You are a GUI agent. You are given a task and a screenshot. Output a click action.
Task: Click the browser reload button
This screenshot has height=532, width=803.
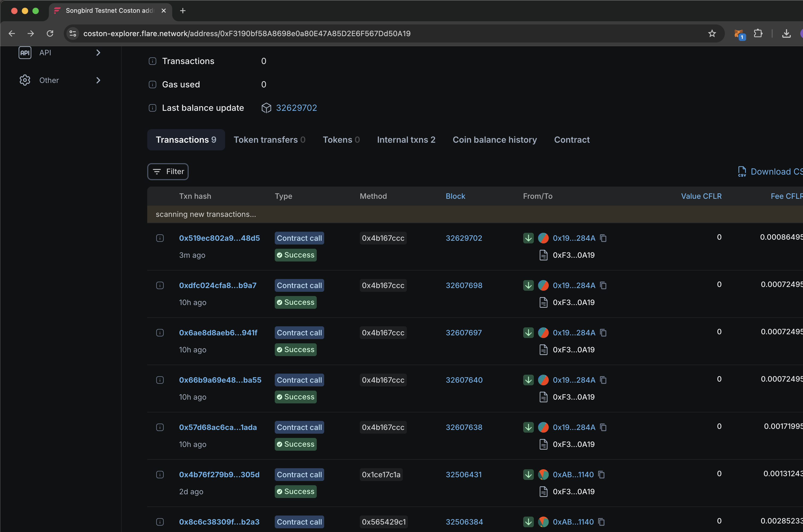(x=50, y=33)
